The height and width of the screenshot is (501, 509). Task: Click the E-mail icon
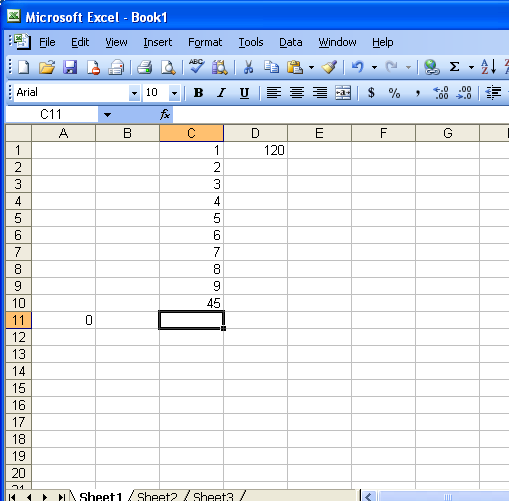click(116, 67)
